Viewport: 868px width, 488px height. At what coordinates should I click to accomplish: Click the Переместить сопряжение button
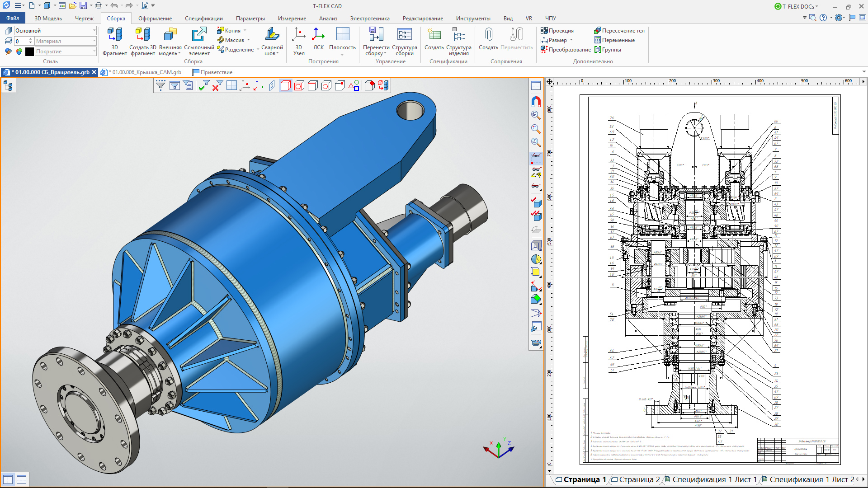click(517, 38)
